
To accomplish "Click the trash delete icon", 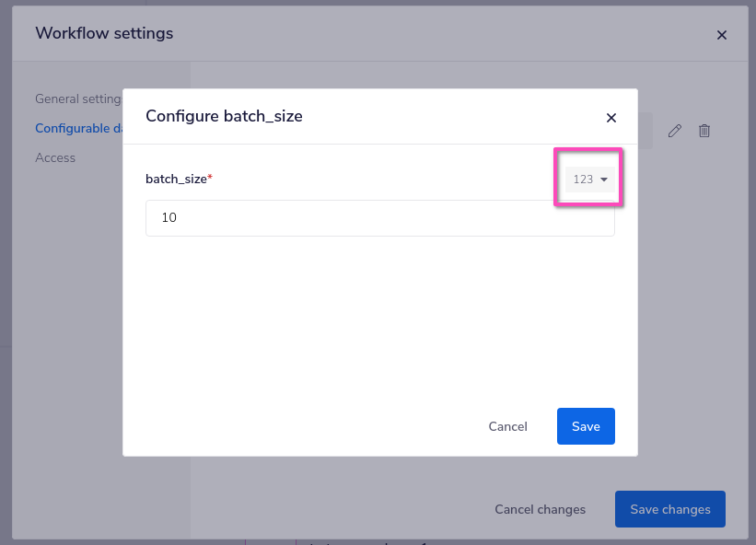I will point(704,131).
